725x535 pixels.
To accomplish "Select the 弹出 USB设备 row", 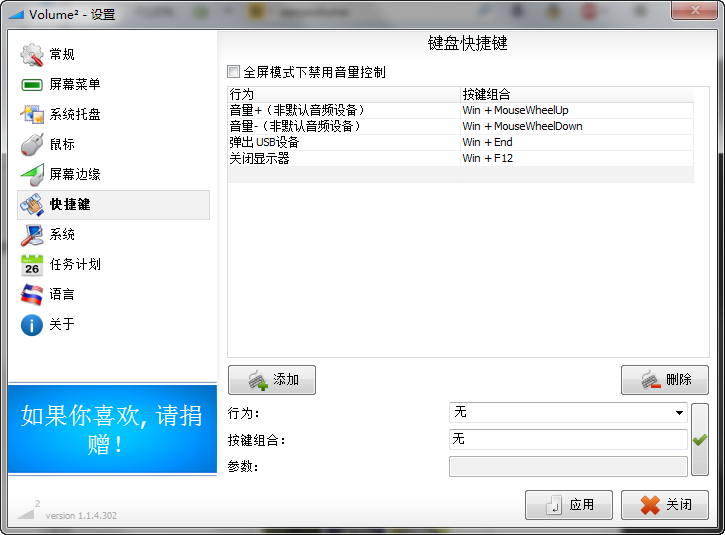I will point(461,142).
